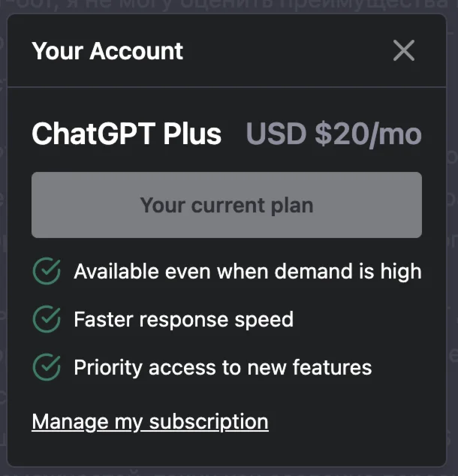Click the dimmed backdrop below the dialog
The height and width of the screenshot is (476, 458).
[x=225, y=471]
